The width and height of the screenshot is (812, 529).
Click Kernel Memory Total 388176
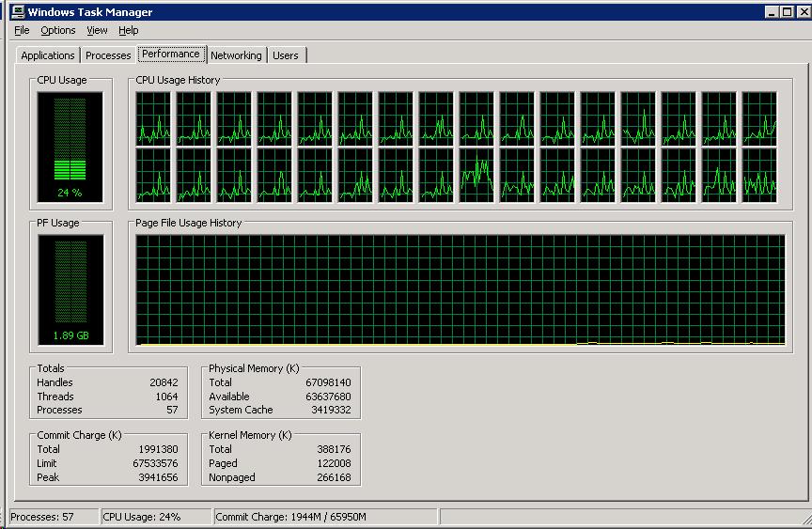pyautogui.click(x=334, y=449)
